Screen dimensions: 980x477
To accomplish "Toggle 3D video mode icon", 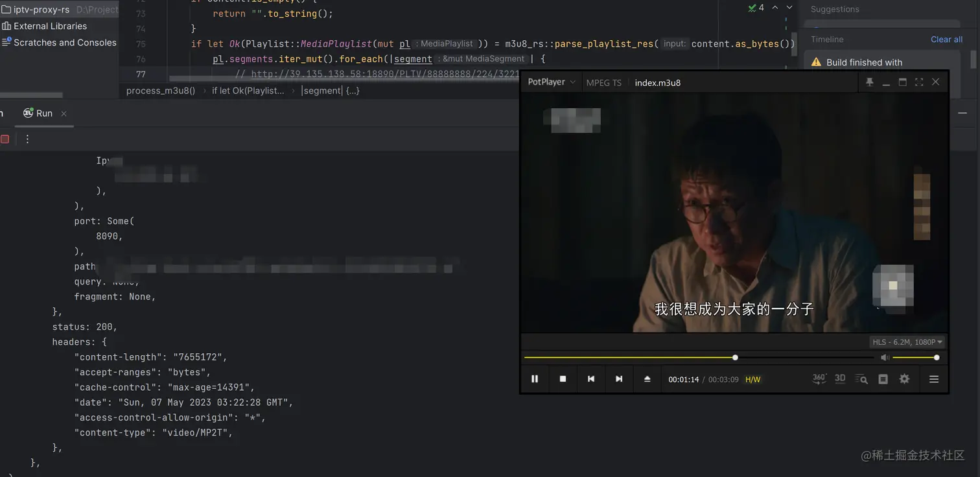I will (x=840, y=378).
